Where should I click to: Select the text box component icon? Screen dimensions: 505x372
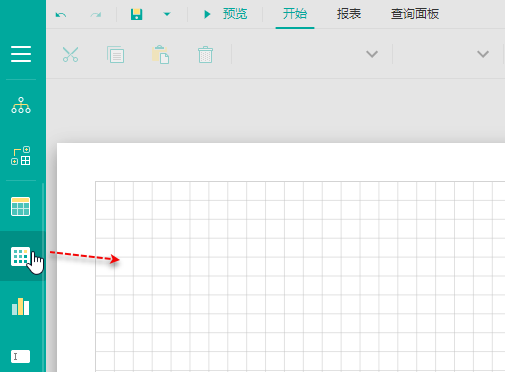[21, 356]
